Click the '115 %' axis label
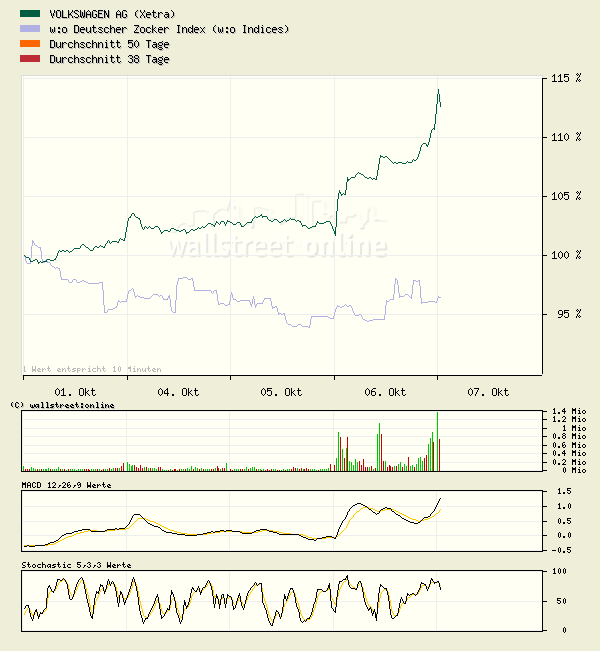 566,78
